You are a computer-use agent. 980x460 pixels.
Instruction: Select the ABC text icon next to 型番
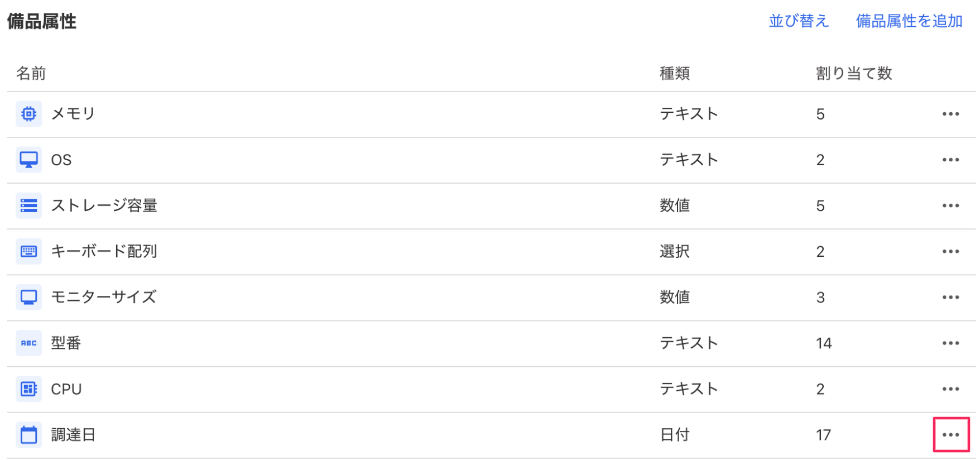[x=28, y=343]
